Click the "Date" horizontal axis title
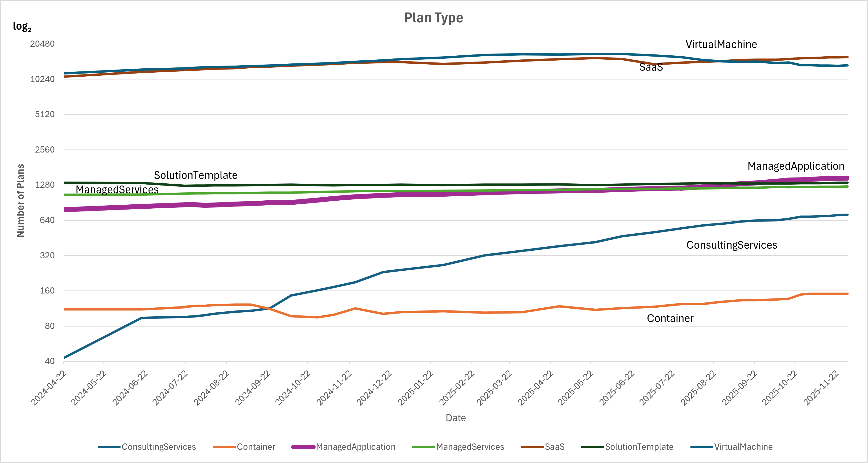868x463 pixels. click(455, 418)
